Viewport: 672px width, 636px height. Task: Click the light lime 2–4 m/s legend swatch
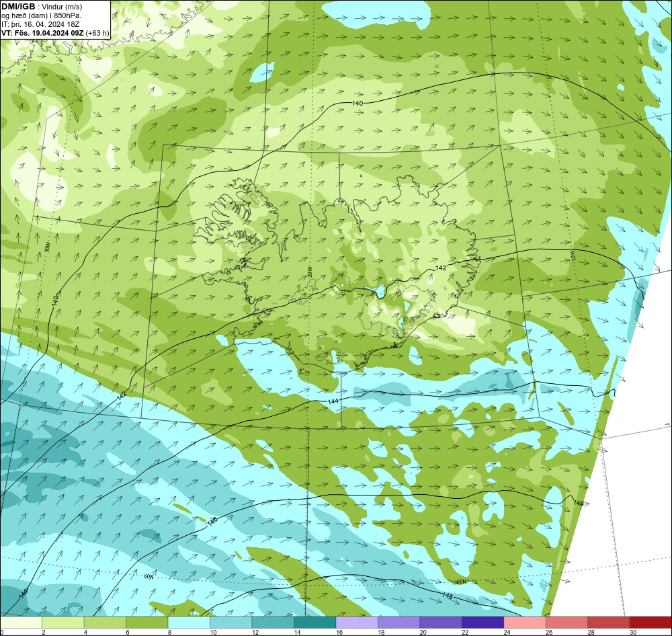coord(63,623)
